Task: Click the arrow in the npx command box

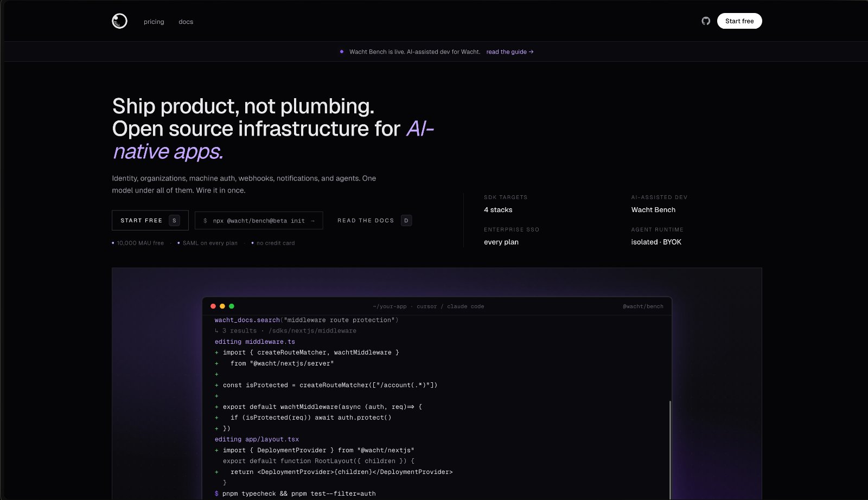Action: click(312, 221)
